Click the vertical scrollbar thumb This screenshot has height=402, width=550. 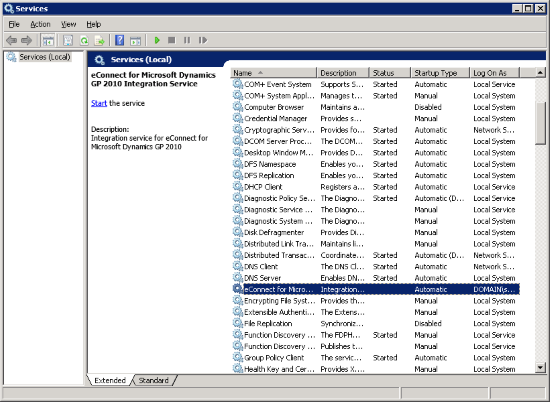coord(540,123)
